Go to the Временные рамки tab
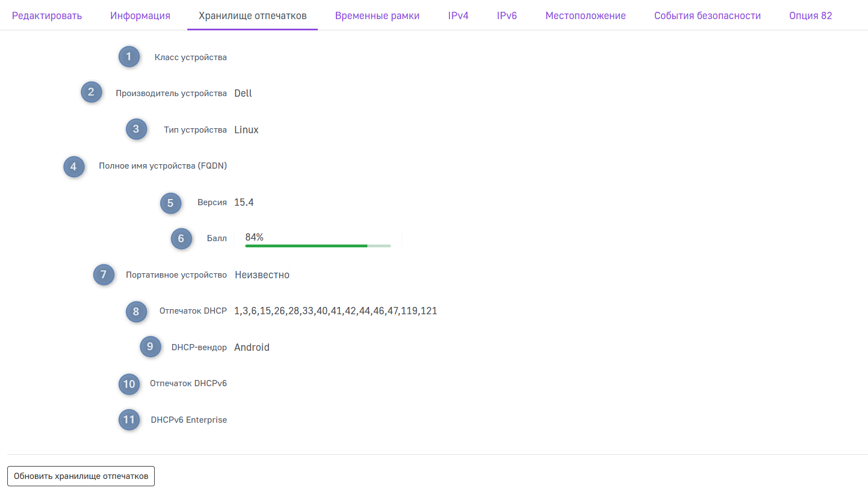868x493 pixels. tap(377, 16)
